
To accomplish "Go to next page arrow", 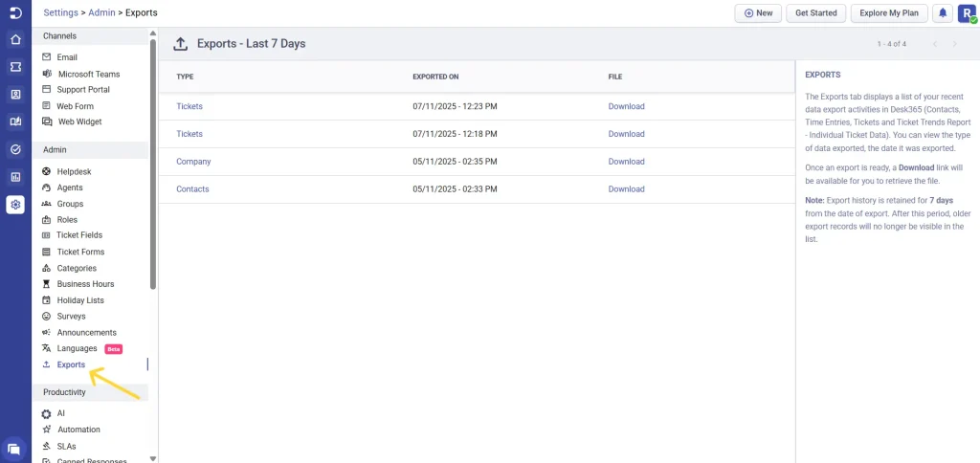I will pyautogui.click(x=954, y=44).
